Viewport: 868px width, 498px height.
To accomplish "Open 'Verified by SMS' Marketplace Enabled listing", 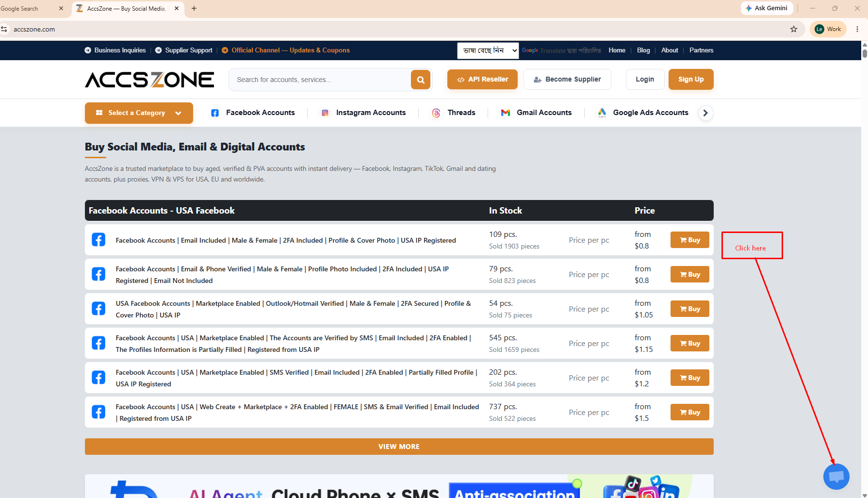I will pos(294,344).
